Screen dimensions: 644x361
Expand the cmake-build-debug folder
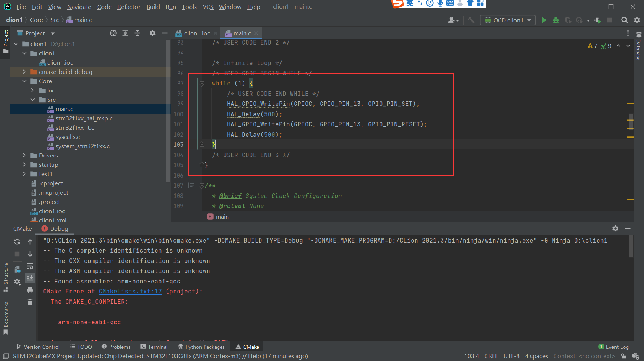click(x=24, y=72)
